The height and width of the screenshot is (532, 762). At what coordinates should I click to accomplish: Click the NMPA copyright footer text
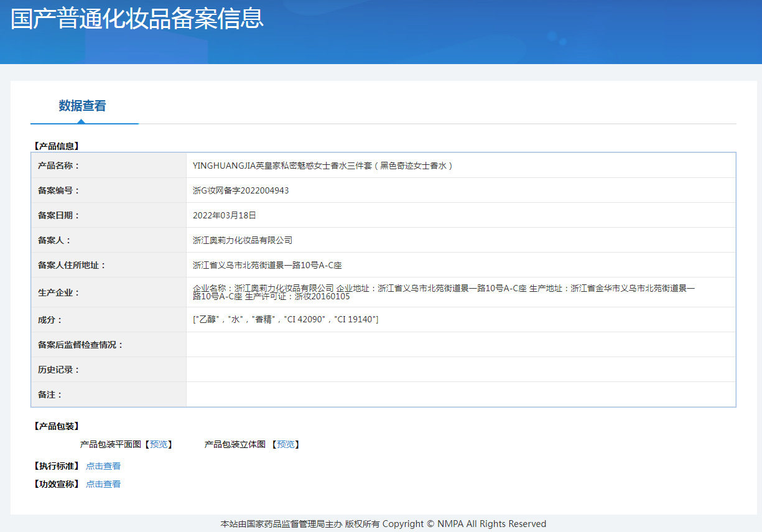coord(383,524)
